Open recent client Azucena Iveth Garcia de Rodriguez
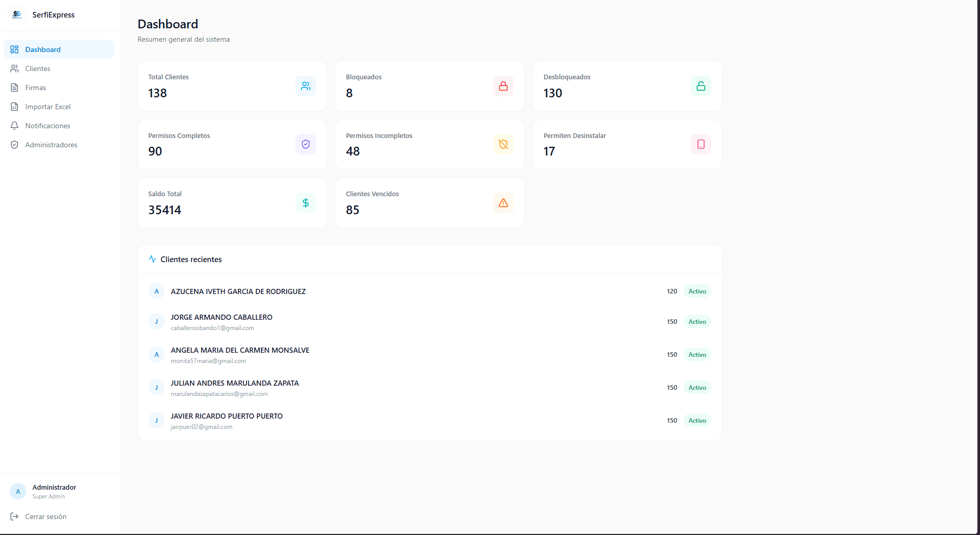Viewport: 980px width, 535px height. (x=238, y=291)
